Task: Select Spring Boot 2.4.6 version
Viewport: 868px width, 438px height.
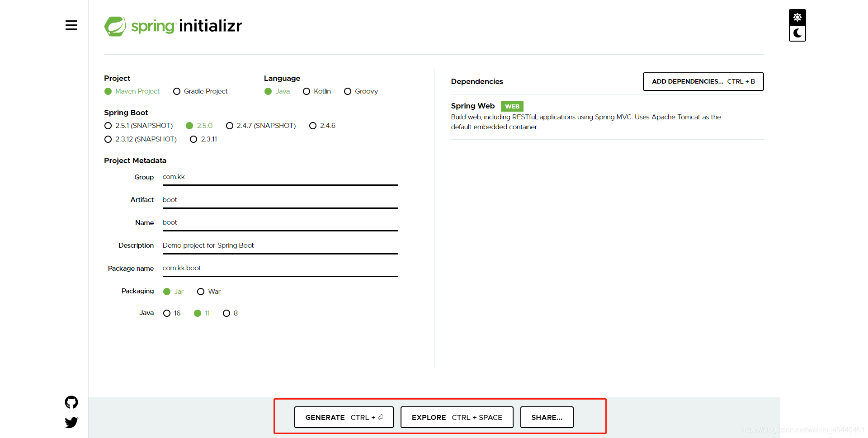Action: (x=322, y=126)
